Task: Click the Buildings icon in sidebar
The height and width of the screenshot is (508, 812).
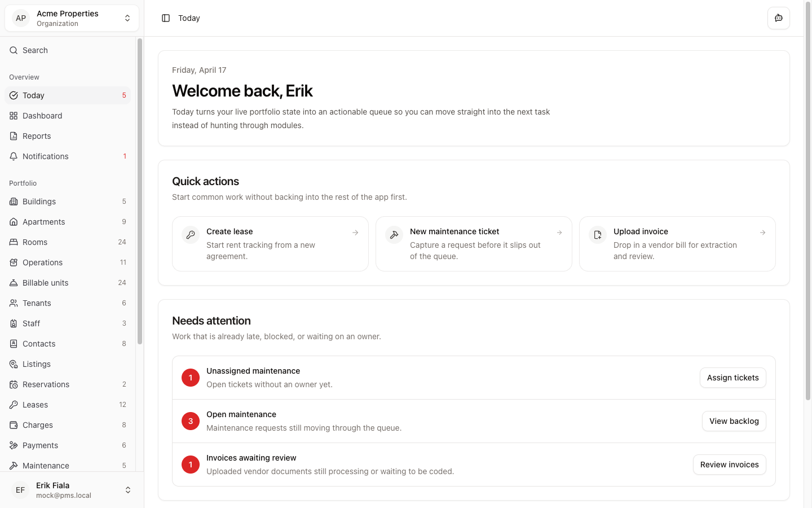Action: [x=14, y=202]
